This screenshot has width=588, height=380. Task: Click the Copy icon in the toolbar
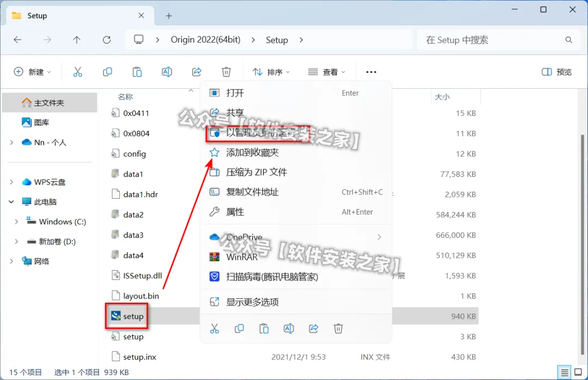pos(107,72)
